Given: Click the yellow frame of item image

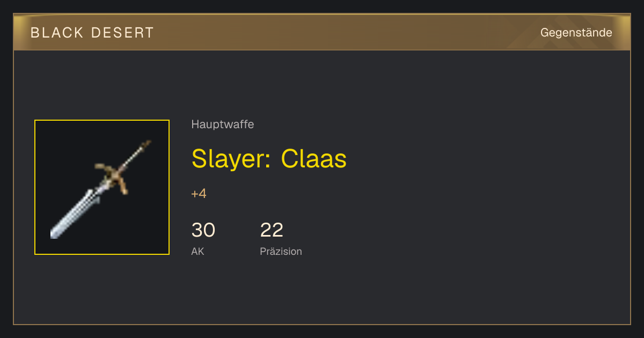Looking at the screenshot, I should click(x=102, y=120).
